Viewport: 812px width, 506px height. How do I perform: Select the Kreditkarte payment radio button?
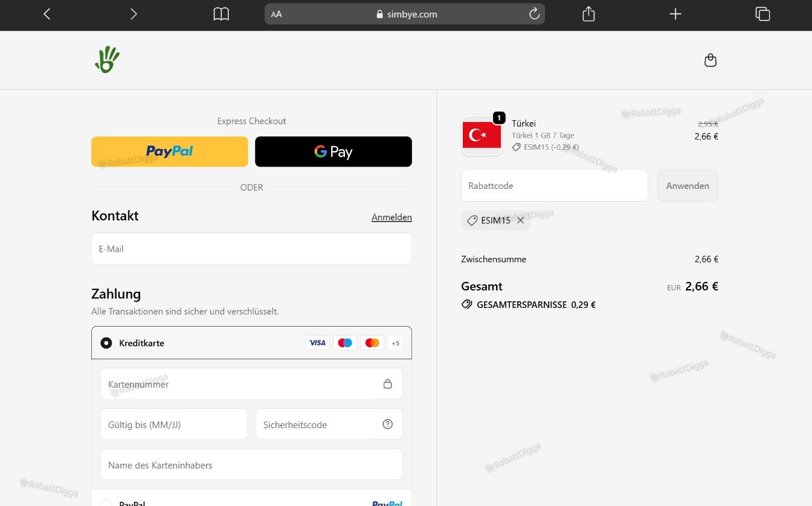pos(106,343)
